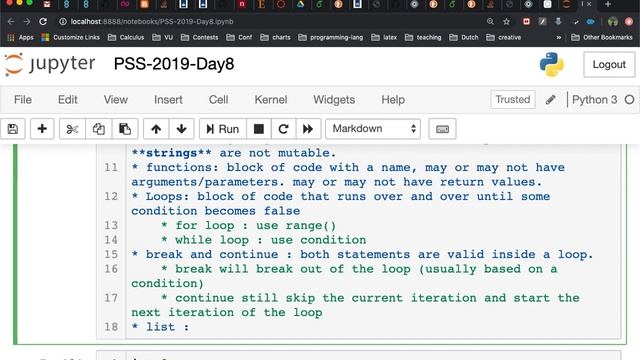
Task: Open the Cell menu
Action: pyautogui.click(x=218, y=100)
